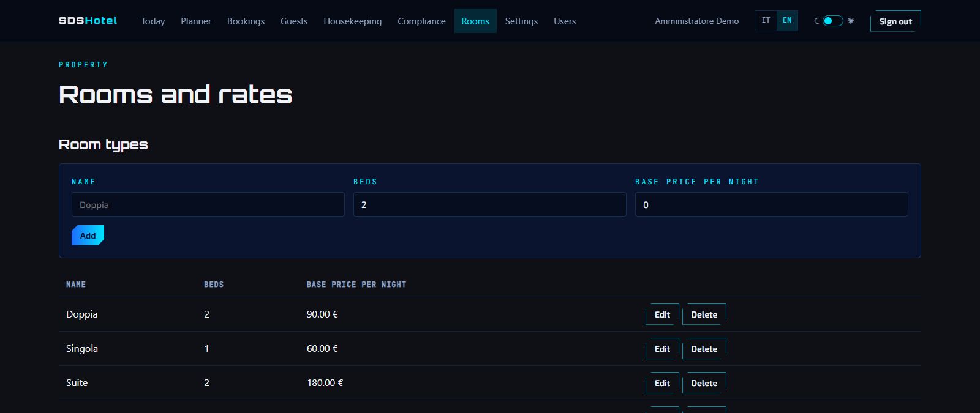Toggle the dark/light theme switch
The height and width of the screenshot is (413, 980).
(832, 21)
